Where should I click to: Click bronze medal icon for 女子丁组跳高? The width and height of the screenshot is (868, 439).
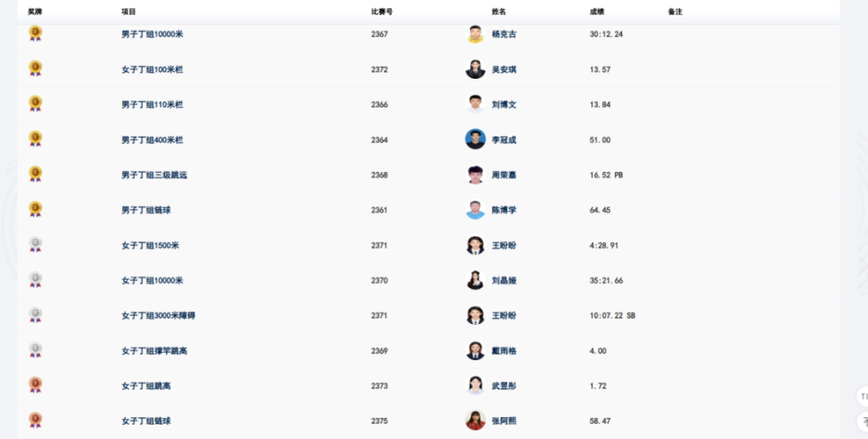coord(35,385)
